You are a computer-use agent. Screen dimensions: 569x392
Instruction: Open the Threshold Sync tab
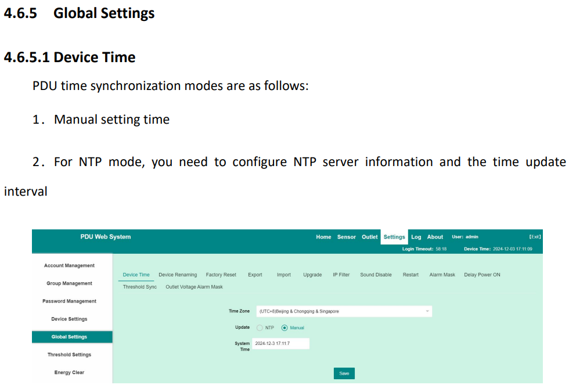pyautogui.click(x=140, y=287)
